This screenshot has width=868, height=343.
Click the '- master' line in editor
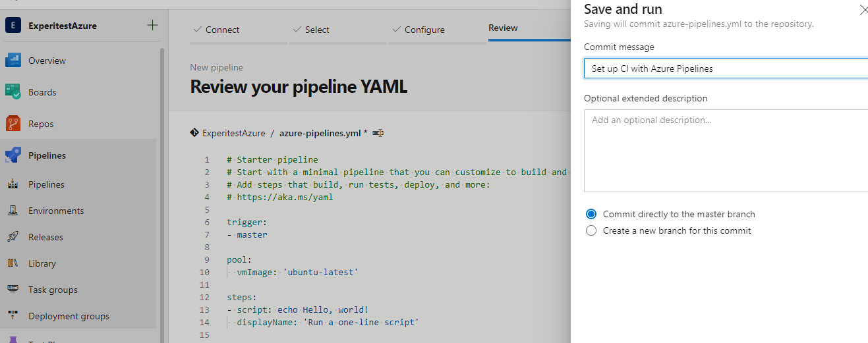pyautogui.click(x=247, y=234)
